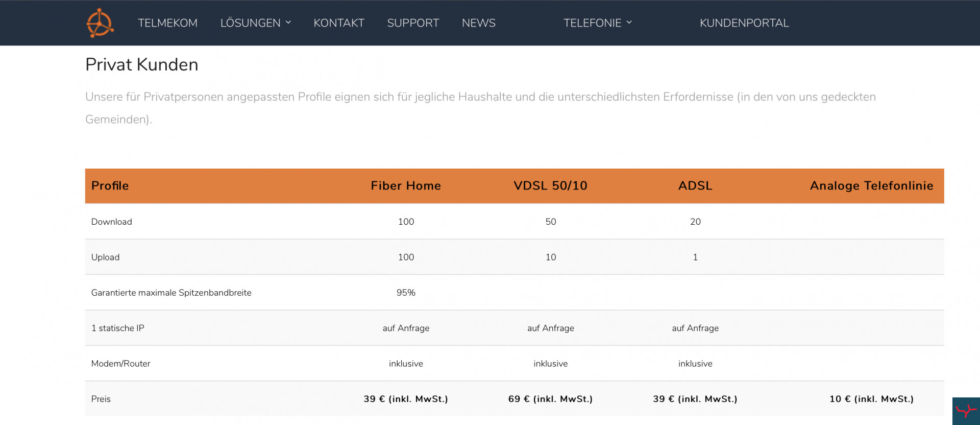This screenshot has width=980, height=425.
Task: Select the 'Fiber Home' column header
Action: tap(406, 185)
